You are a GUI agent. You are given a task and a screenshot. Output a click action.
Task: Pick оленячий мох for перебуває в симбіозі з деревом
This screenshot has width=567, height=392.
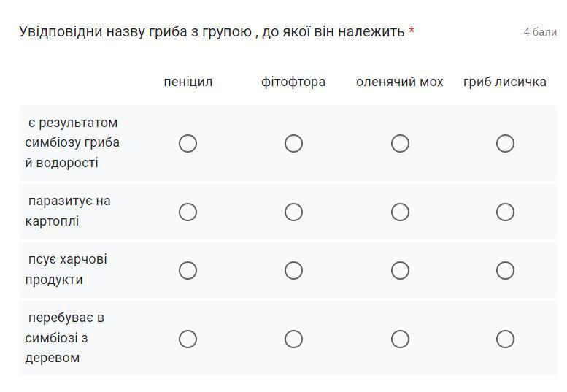click(x=400, y=339)
